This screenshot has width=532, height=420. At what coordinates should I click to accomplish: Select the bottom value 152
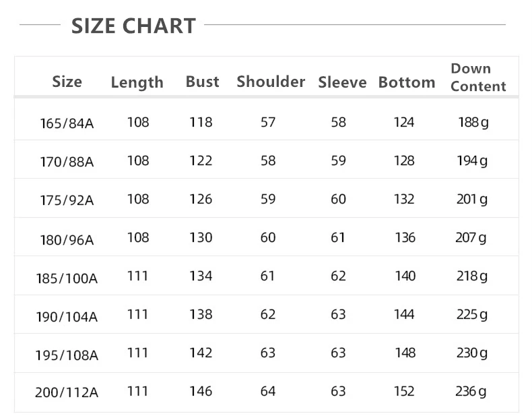tap(404, 392)
